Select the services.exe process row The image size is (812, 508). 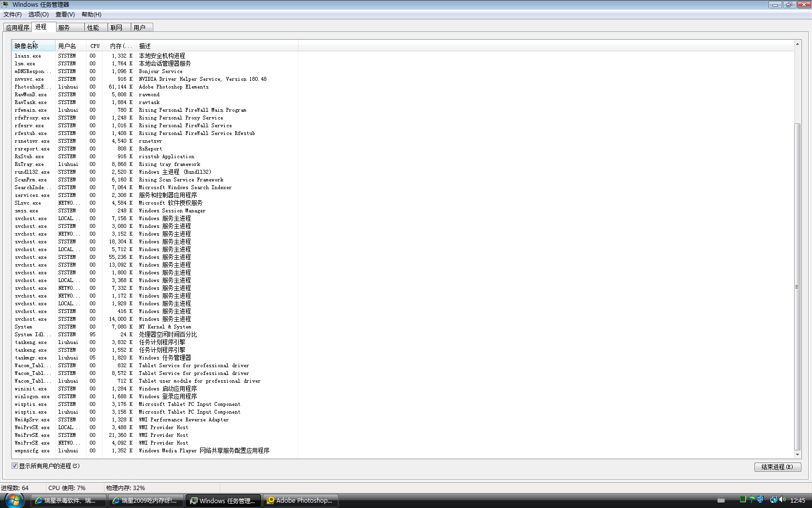[155, 195]
